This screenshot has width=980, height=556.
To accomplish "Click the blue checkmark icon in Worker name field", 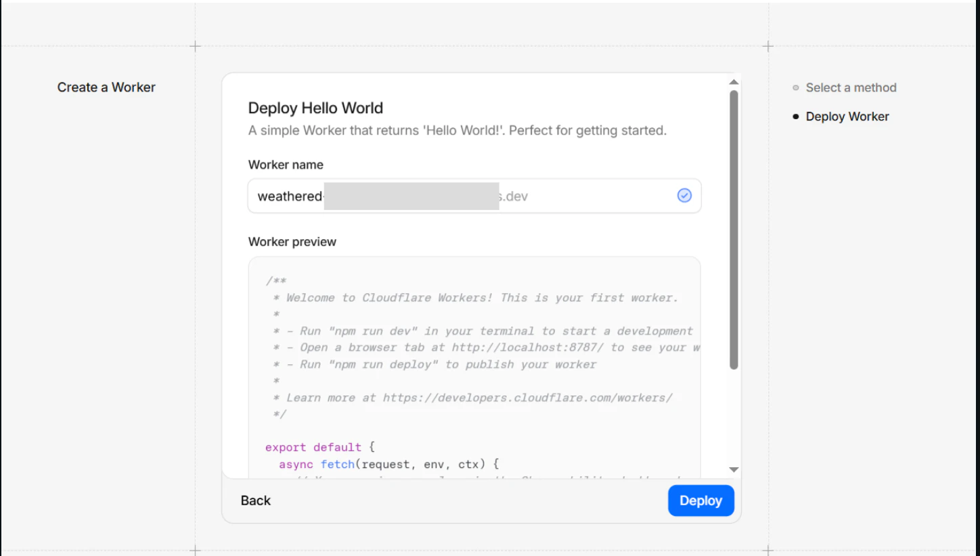I will point(684,196).
